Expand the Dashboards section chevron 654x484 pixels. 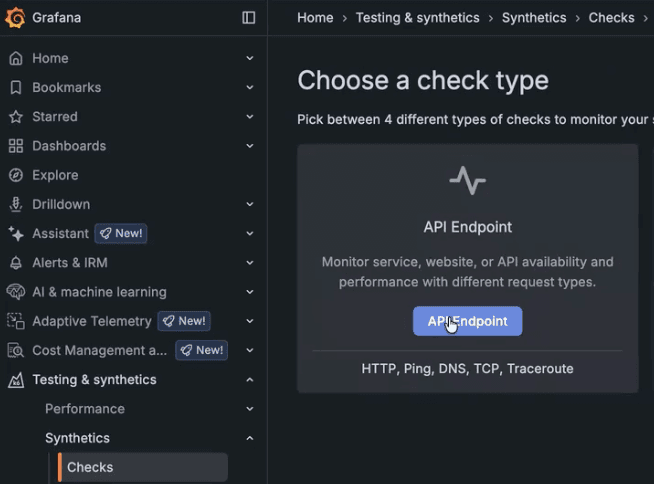[250, 146]
